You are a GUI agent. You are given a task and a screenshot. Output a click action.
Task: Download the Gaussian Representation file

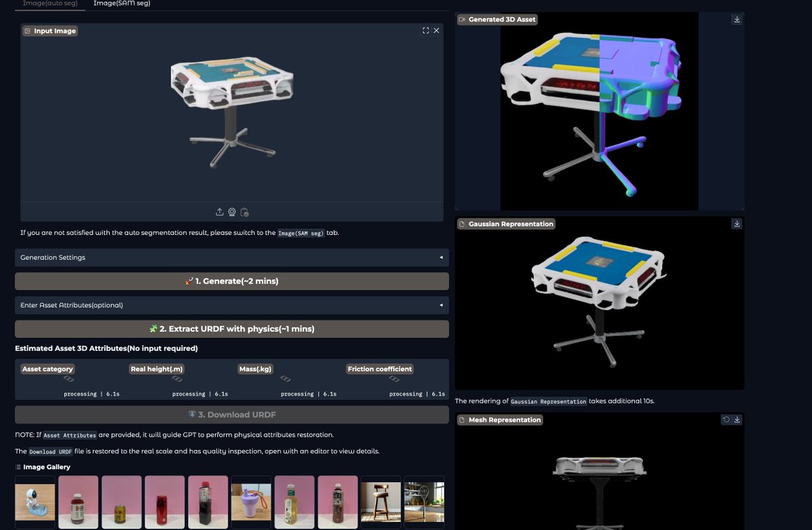coord(737,223)
